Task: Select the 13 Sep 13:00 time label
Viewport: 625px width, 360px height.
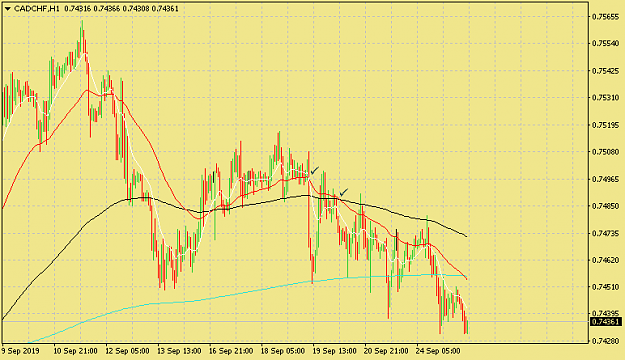Action: [179, 351]
